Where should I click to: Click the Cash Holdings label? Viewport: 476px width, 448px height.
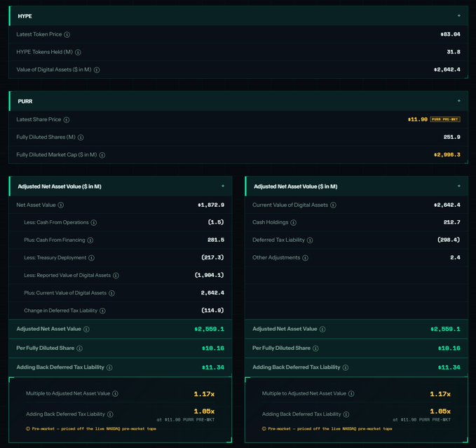270,222
